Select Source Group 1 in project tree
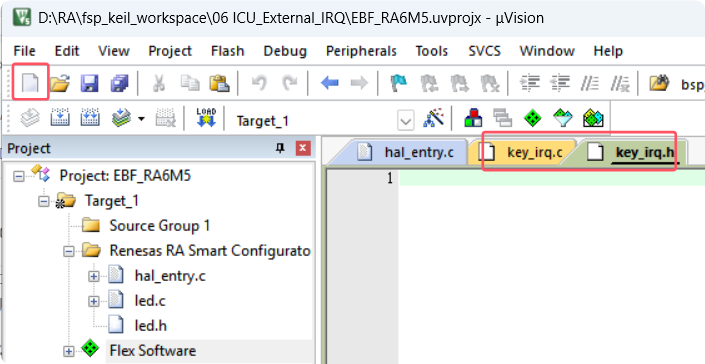The width and height of the screenshot is (705, 364). tap(160, 226)
